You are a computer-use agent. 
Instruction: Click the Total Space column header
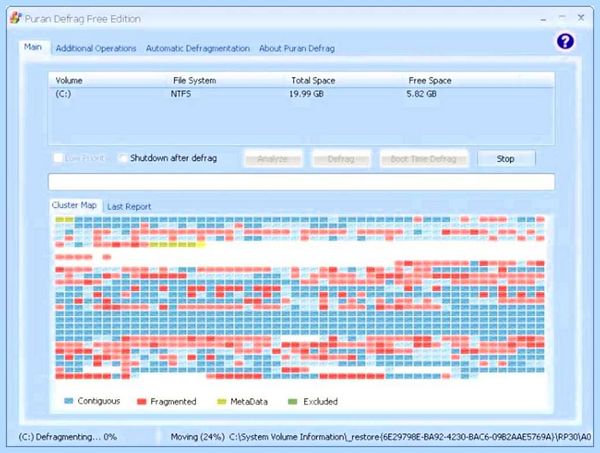[313, 80]
